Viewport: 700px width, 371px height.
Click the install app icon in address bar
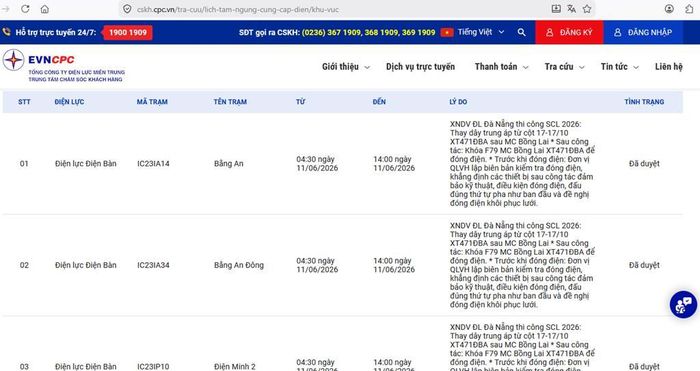(x=556, y=8)
